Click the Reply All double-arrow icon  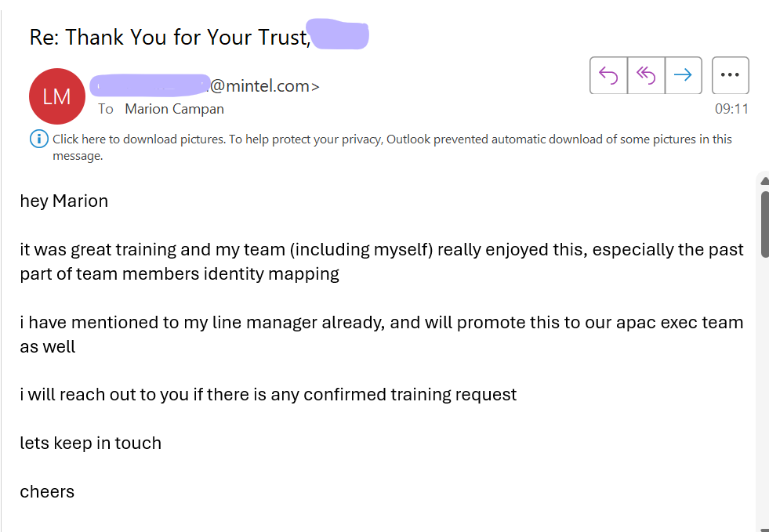tap(646, 75)
